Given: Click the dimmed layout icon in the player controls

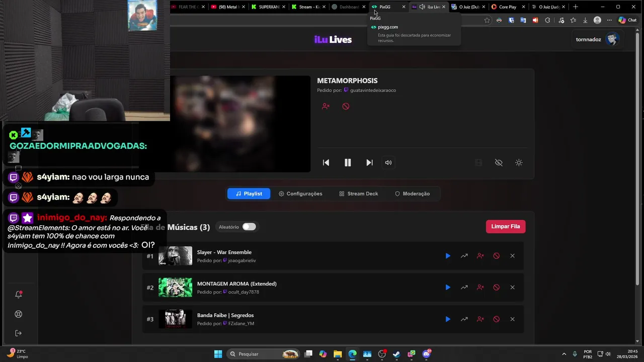Looking at the screenshot, I should 478,162.
